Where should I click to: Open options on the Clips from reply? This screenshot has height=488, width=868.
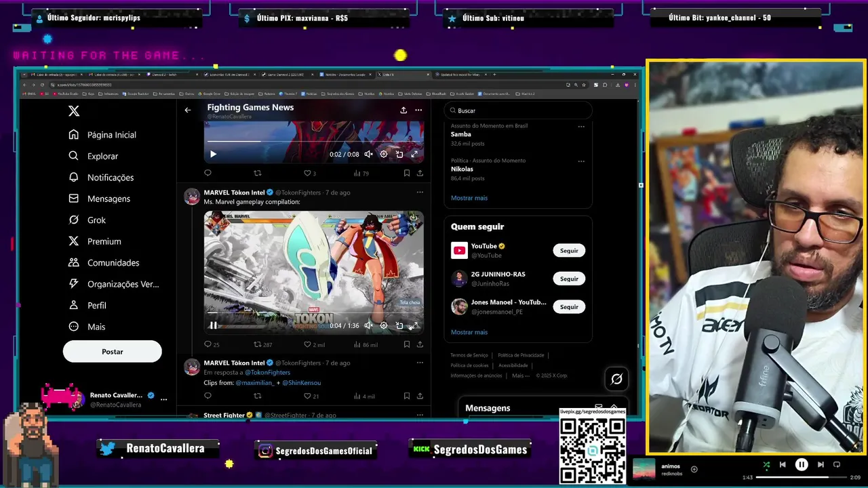(x=420, y=363)
